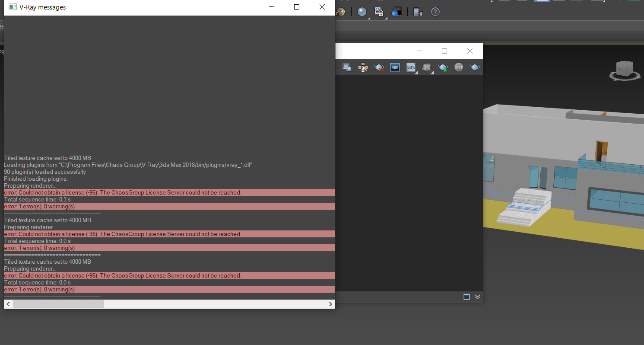Click the list-with-arrow icon in the top toolbar
The height and width of the screenshot is (345, 644).
tap(418, 12)
